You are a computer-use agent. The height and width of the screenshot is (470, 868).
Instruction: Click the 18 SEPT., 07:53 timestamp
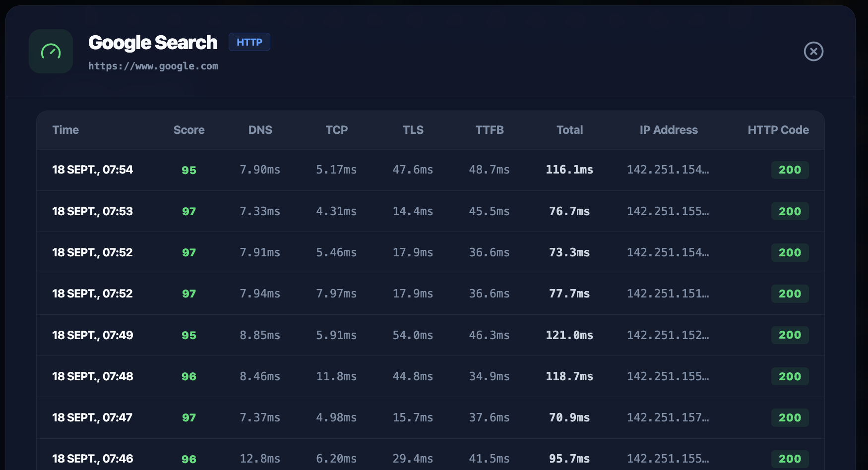click(x=93, y=211)
